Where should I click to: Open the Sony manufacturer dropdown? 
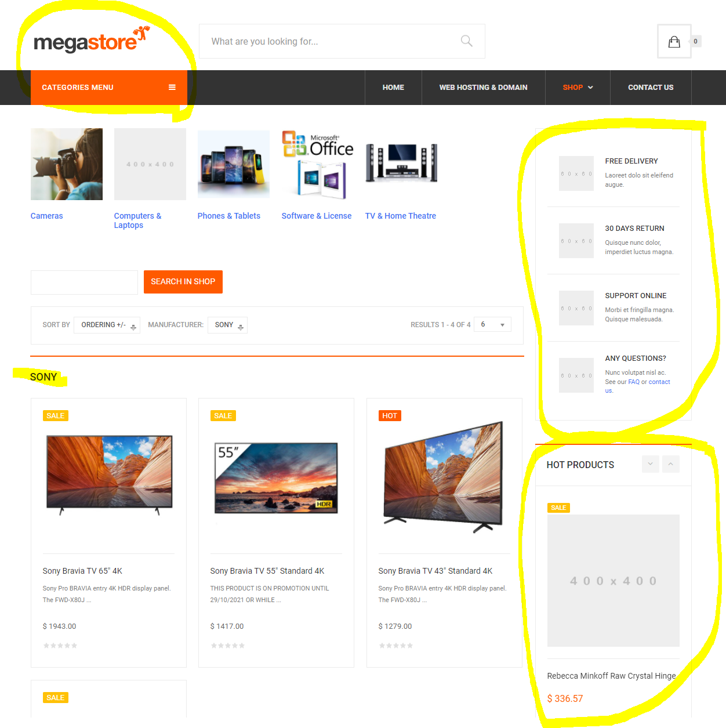click(x=227, y=325)
